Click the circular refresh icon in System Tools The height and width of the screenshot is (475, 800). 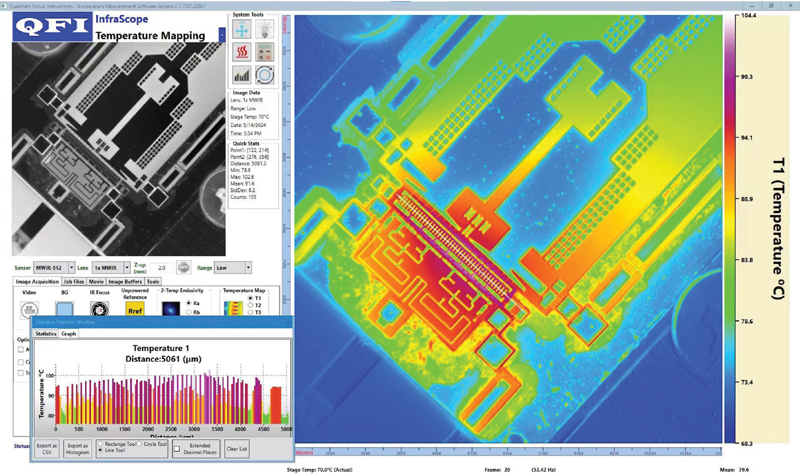click(265, 73)
